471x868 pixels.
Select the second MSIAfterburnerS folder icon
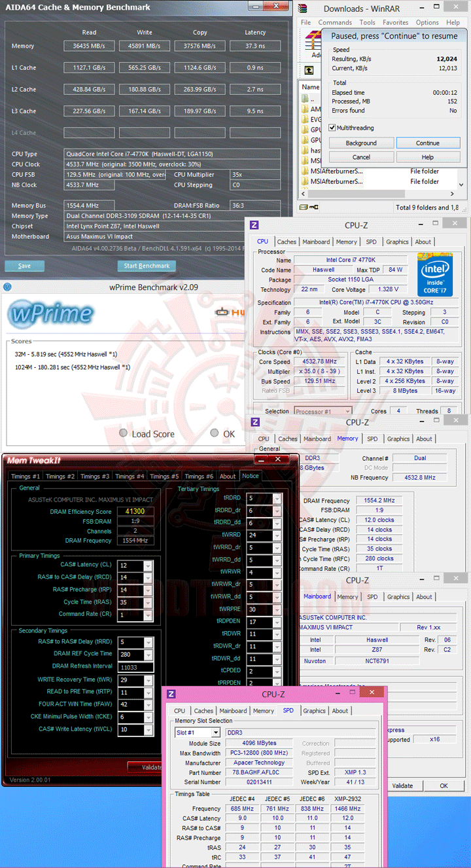click(305, 181)
